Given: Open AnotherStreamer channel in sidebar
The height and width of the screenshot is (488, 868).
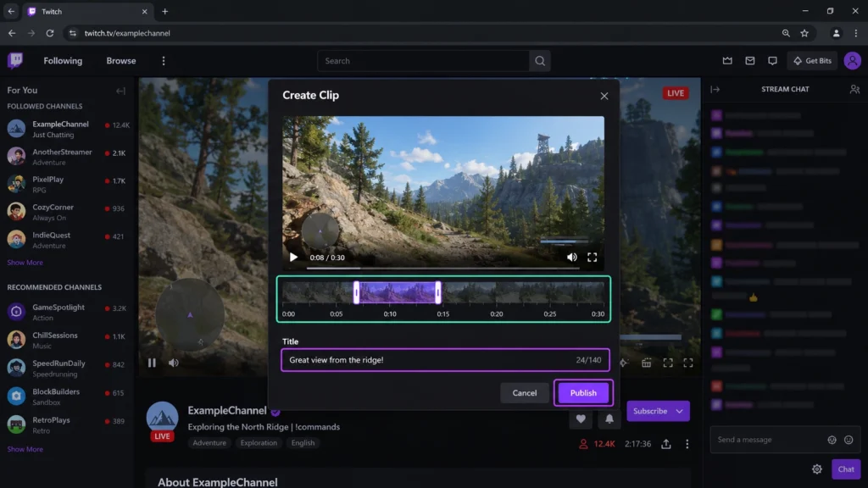Looking at the screenshot, I should (68, 157).
